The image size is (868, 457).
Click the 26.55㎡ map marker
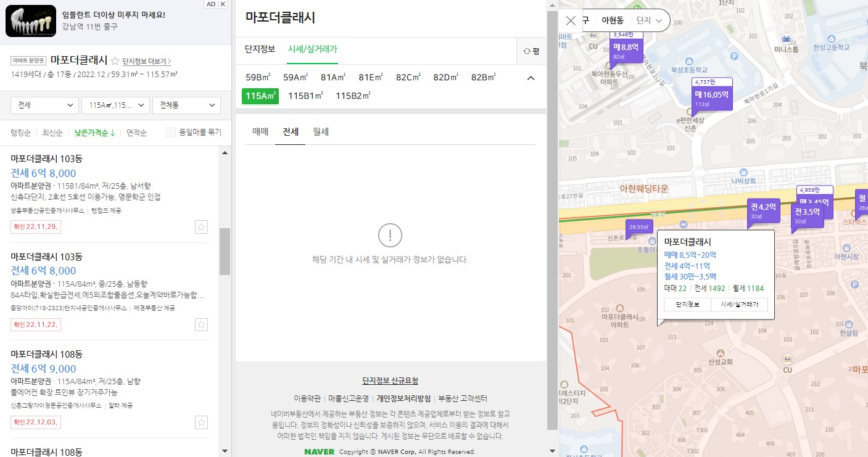point(639,227)
